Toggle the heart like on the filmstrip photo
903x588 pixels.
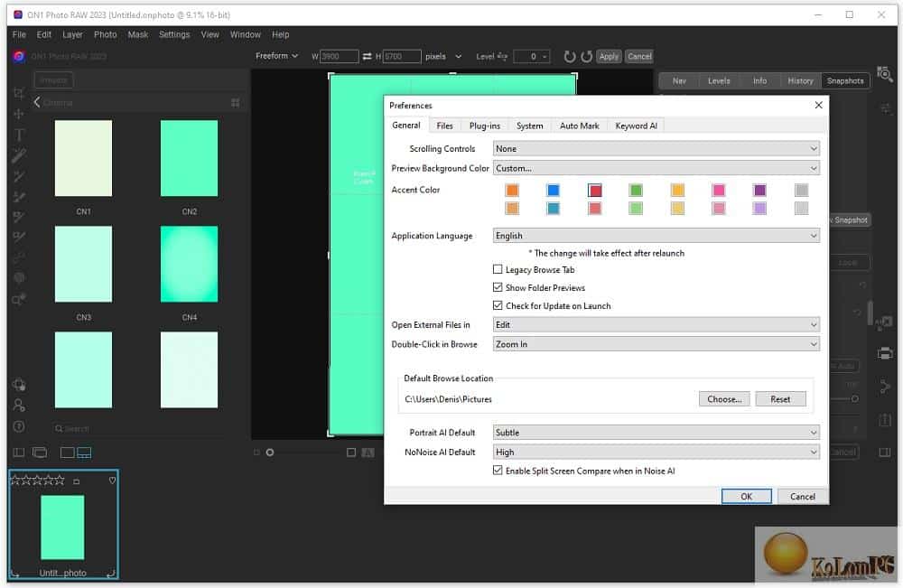click(x=112, y=481)
